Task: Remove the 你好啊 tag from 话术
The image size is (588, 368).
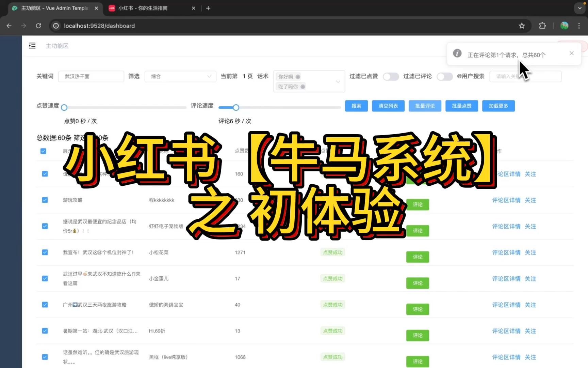Action: click(x=298, y=77)
